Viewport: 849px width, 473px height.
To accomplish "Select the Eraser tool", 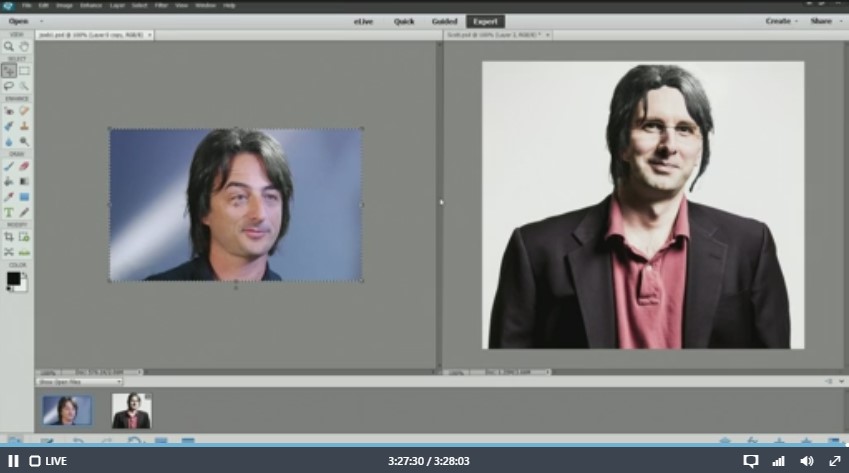I will pyautogui.click(x=24, y=166).
